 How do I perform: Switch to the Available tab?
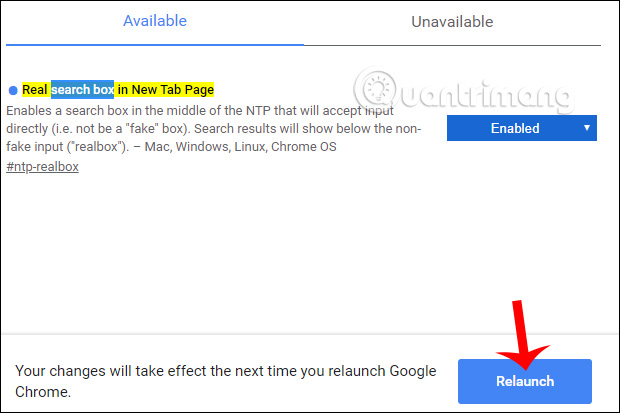click(x=155, y=21)
